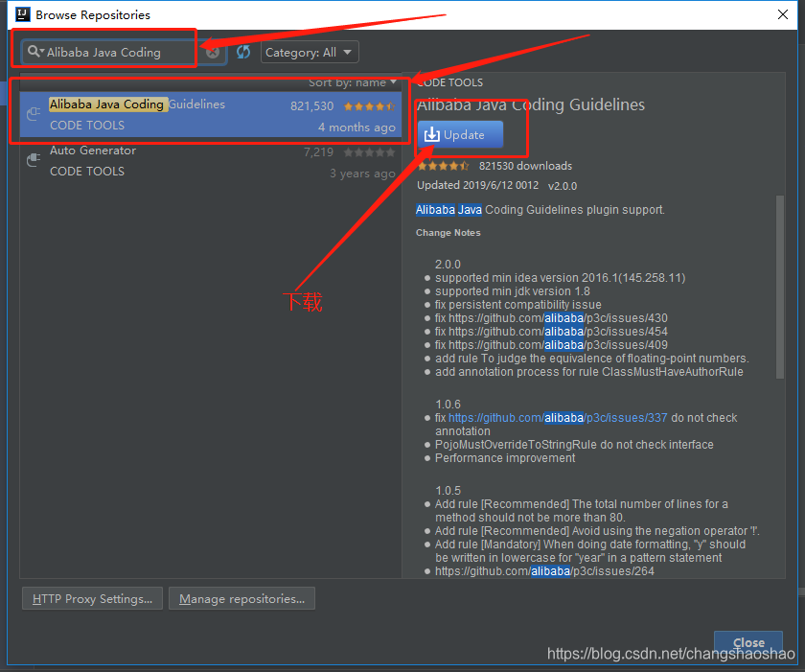Click the description panel vertical scrollbar

pos(780,287)
